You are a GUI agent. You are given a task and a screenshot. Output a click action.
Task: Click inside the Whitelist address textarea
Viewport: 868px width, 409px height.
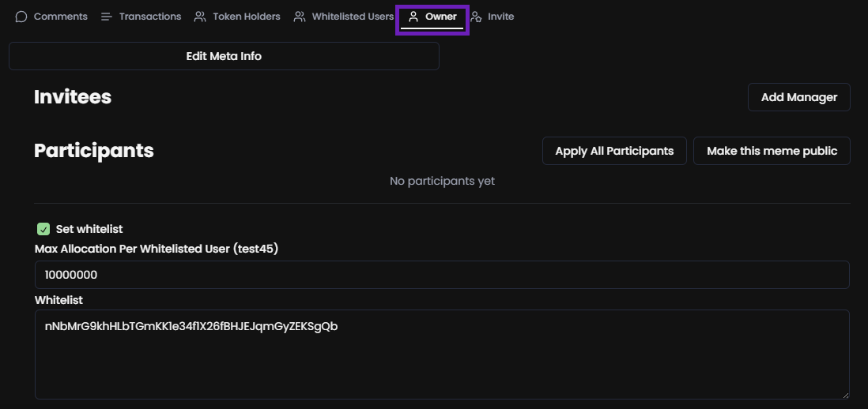coord(441,354)
